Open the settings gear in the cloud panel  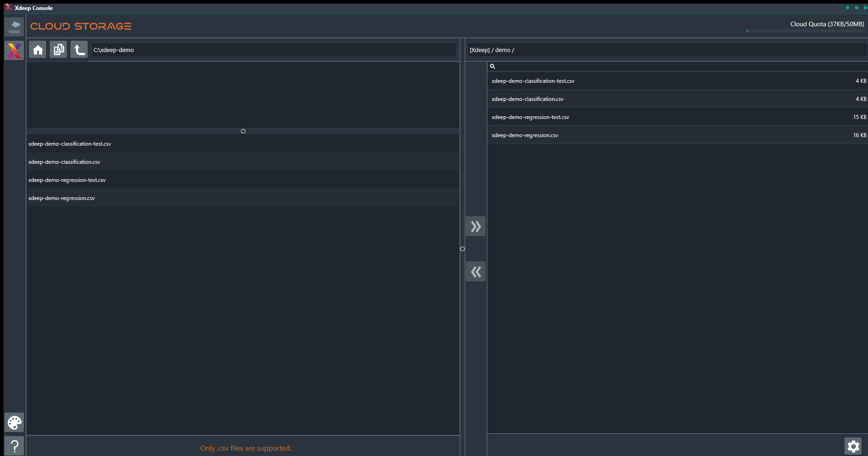pyautogui.click(x=853, y=446)
